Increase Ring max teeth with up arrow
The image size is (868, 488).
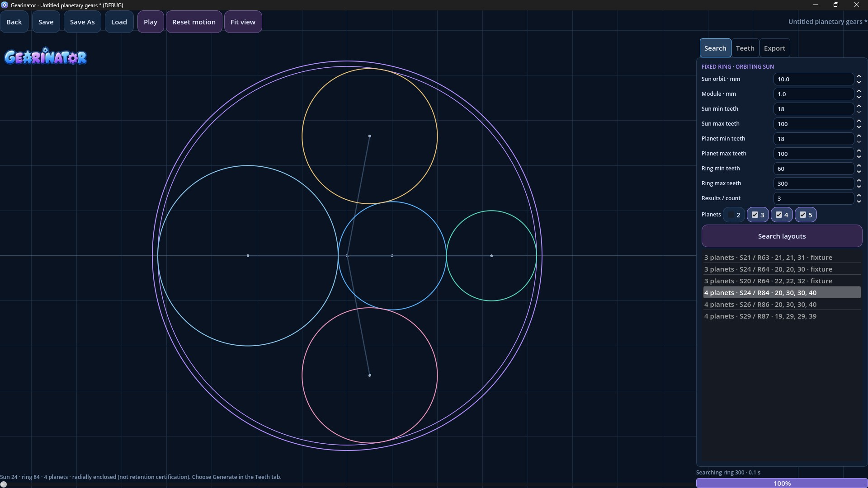pyautogui.click(x=859, y=181)
